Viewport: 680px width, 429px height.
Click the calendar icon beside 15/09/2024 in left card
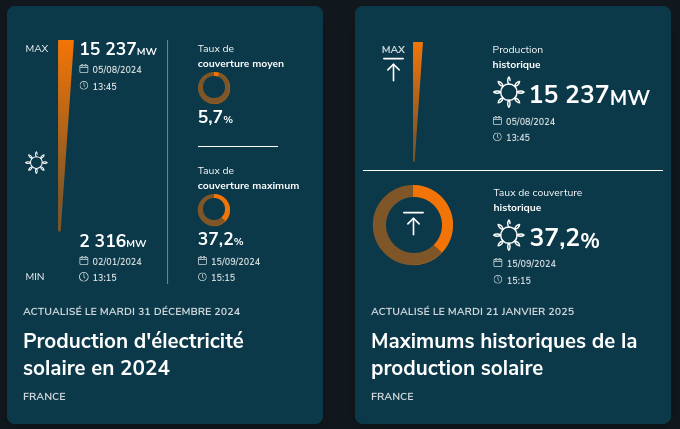coord(203,260)
